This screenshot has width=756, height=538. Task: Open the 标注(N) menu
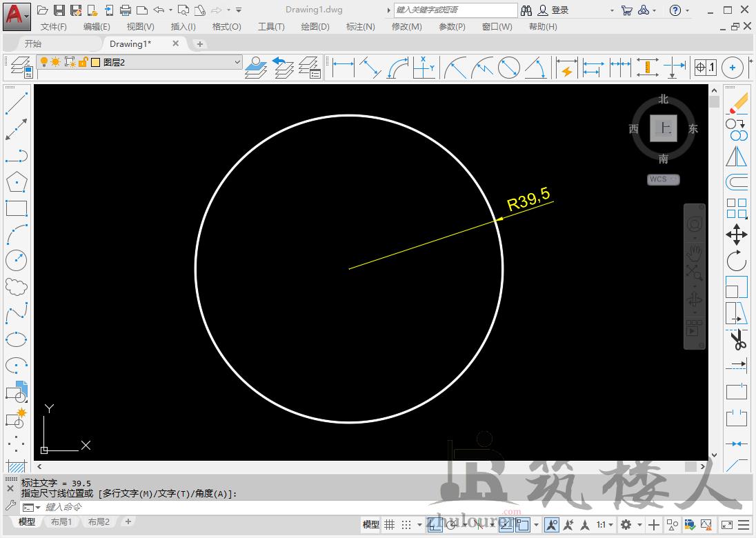point(361,27)
